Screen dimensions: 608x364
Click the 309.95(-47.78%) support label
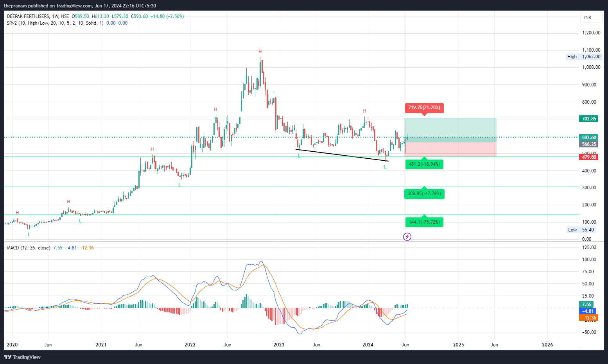coord(424,194)
